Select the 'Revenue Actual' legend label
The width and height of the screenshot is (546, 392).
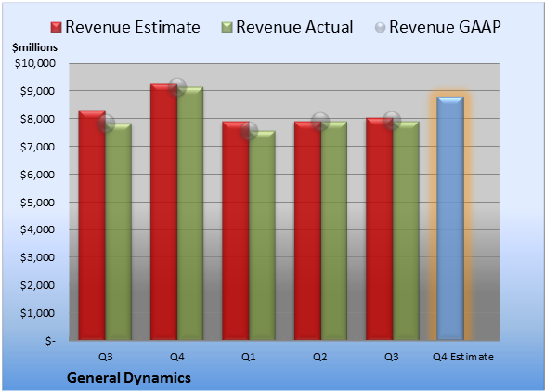tap(294, 27)
